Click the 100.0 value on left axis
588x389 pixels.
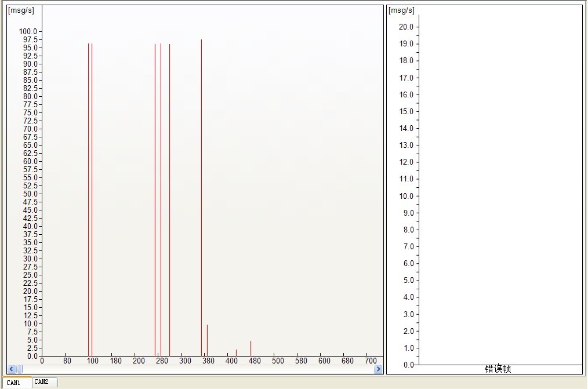pyautogui.click(x=28, y=31)
